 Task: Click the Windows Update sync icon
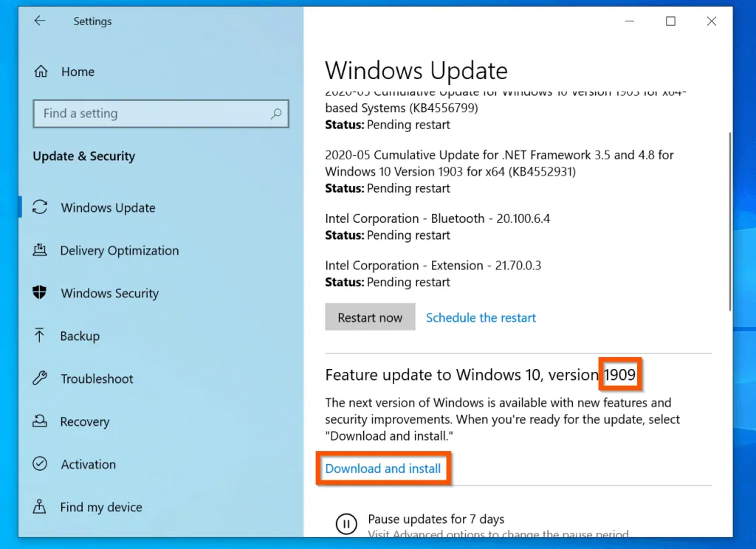pyautogui.click(x=40, y=208)
